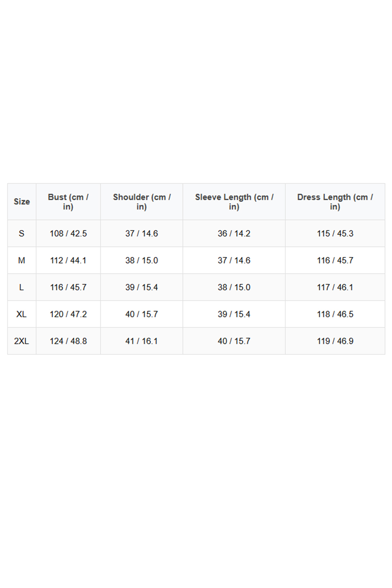Click dress length value 118 / 46.5
This screenshot has height=588, width=392.
tap(335, 314)
